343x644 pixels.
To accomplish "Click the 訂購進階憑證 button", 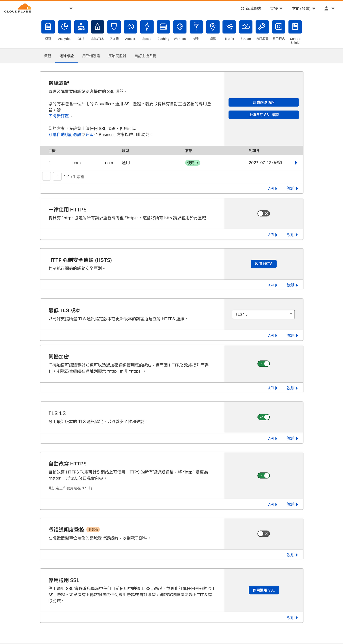I will coord(264,103).
